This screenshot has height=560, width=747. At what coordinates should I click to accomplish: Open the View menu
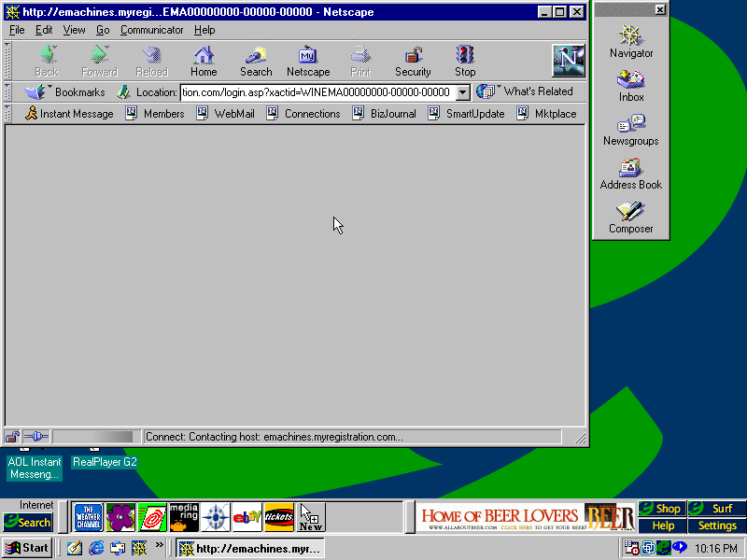(x=74, y=30)
